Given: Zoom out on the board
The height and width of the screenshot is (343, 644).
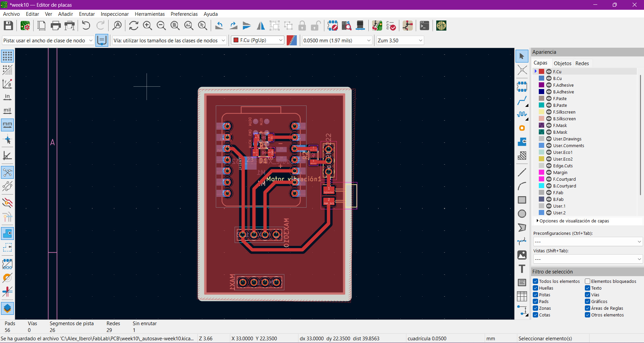Looking at the screenshot, I should click(x=161, y=26).
